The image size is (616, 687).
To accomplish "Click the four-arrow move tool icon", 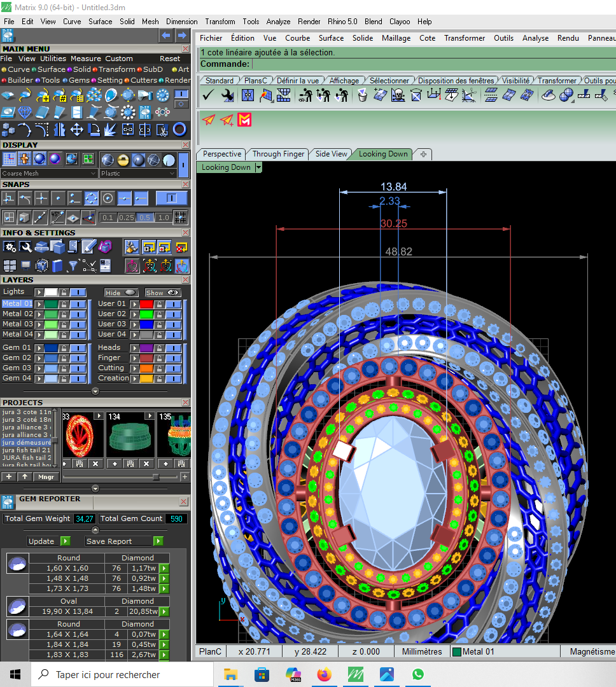I will click(76, 130).
